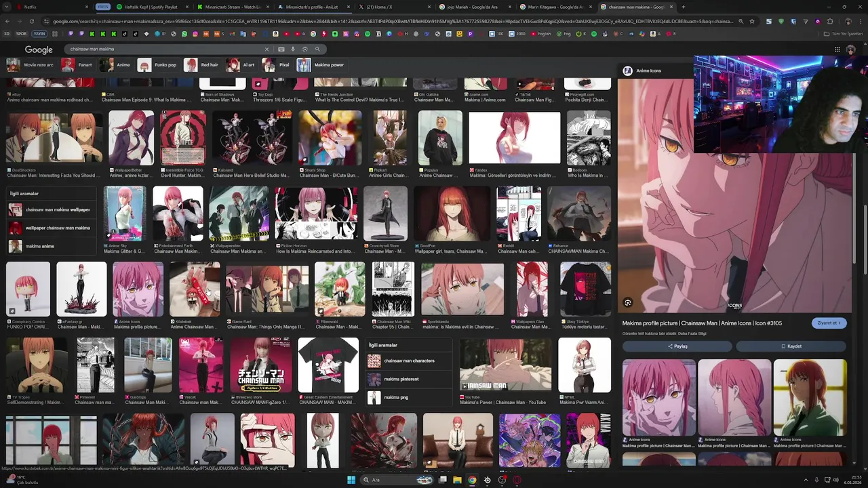Viewport: 868px width, 488px height.
Task: Start voice search with microphone icon
Action: [293, 49]
